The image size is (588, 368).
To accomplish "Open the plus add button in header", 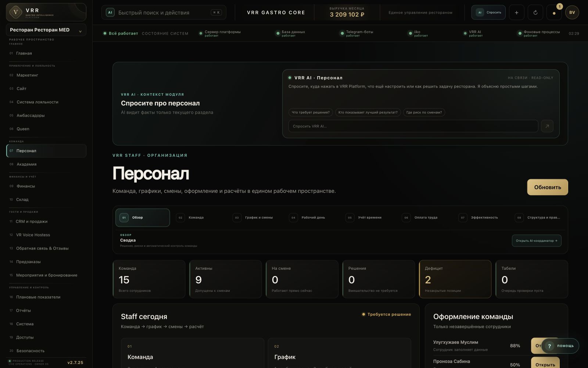I will (x=516, y=13).
